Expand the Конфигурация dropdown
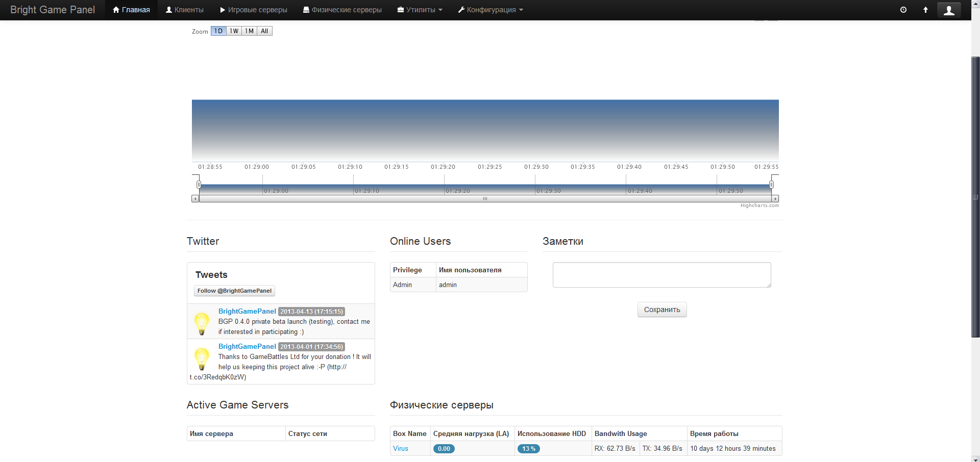 pyautogui.click(x=491, y=10)
